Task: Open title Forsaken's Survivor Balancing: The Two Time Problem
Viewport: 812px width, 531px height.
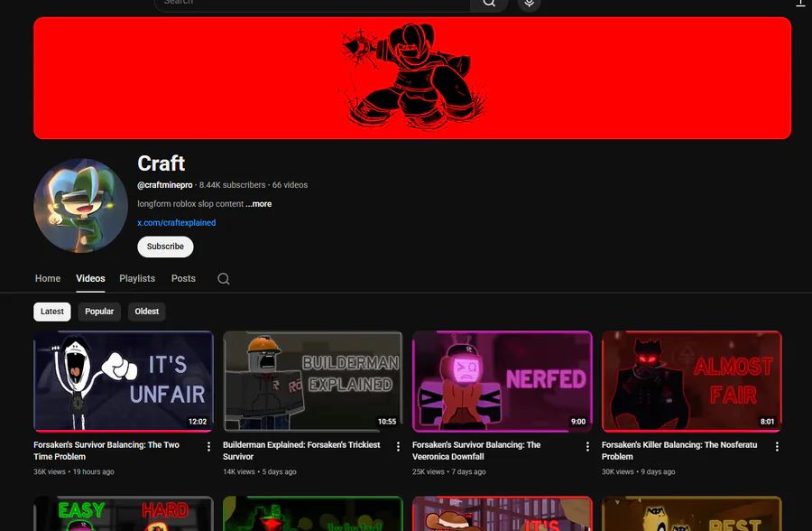Action: pos(106,451)
